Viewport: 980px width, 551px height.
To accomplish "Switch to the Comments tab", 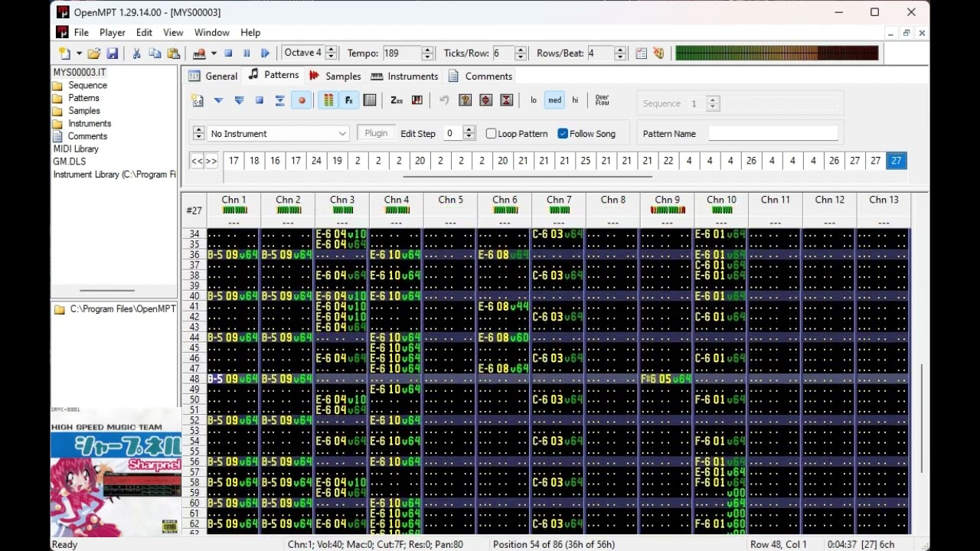I will coord(480,77).
